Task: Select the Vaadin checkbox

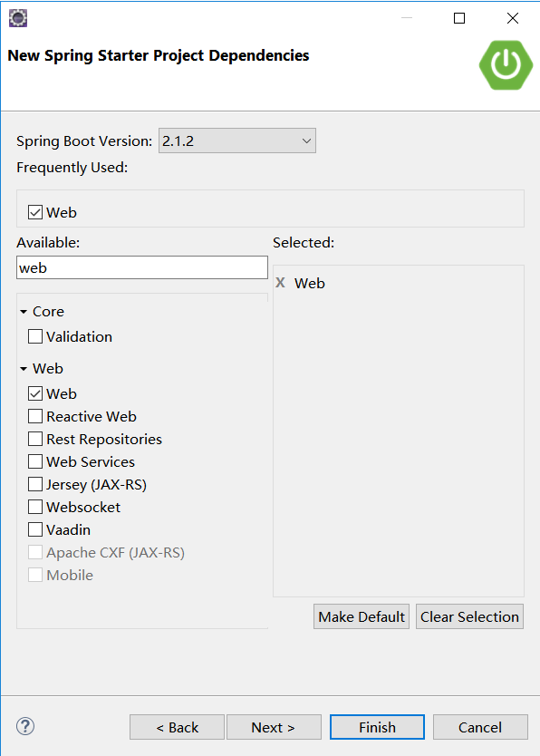Action: [34, 529]
